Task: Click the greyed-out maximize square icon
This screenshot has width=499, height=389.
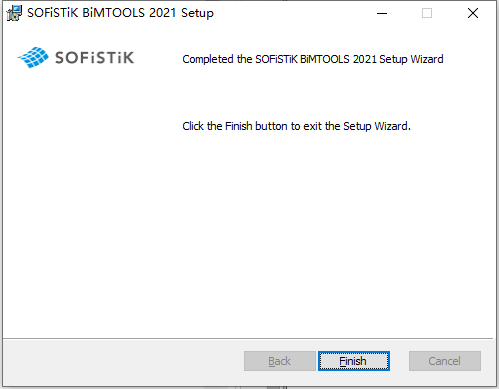Action: 427,13
